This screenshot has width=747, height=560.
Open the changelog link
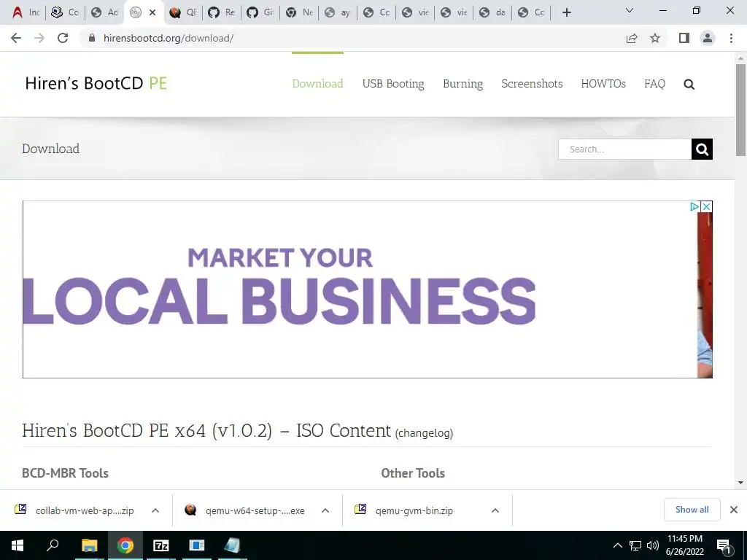coord(424,433)
